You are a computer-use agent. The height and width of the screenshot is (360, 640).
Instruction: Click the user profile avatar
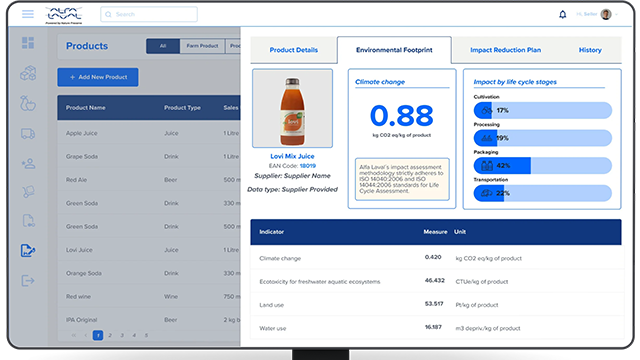point(606,14)
